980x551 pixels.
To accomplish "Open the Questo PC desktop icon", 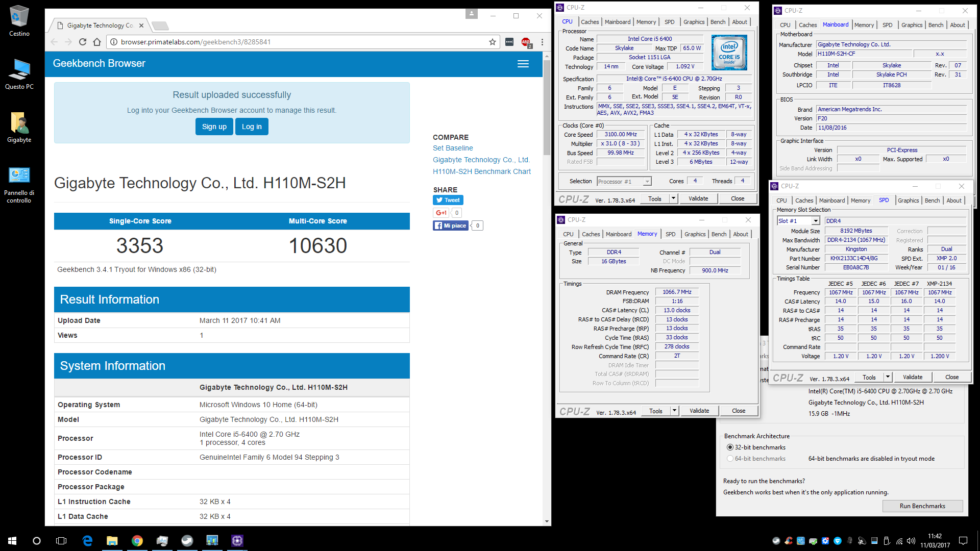I will [19, 74].
